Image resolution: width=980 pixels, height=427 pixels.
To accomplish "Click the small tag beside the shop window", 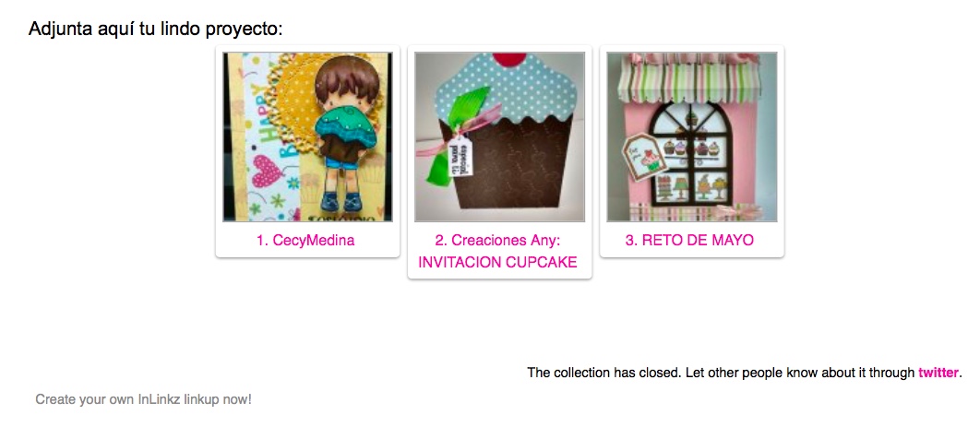I will click(x=636, y=158).
